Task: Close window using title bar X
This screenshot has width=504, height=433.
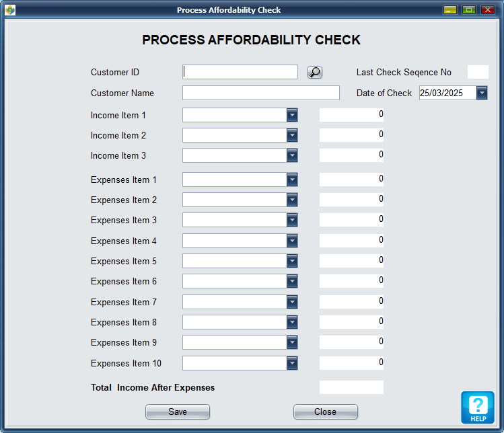Action: click(x=488, y=10)
